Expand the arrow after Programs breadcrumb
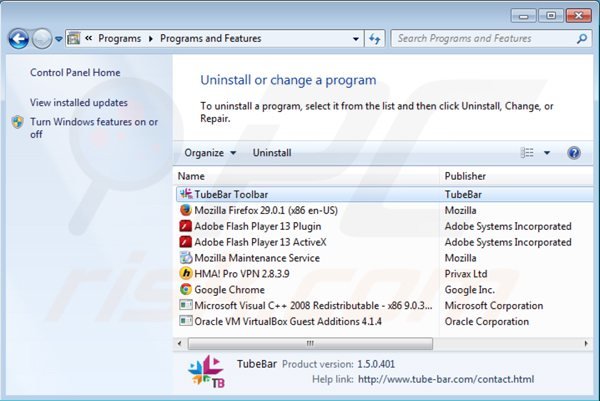600x401 pixels. tap(151, 39)
